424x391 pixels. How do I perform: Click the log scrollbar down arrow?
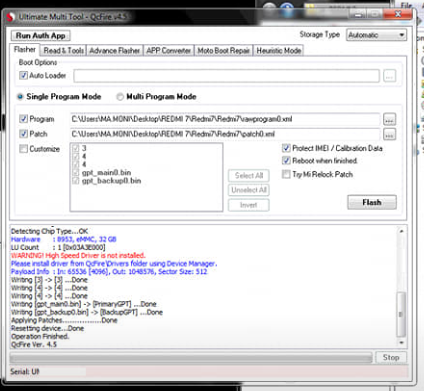(401, 343)
